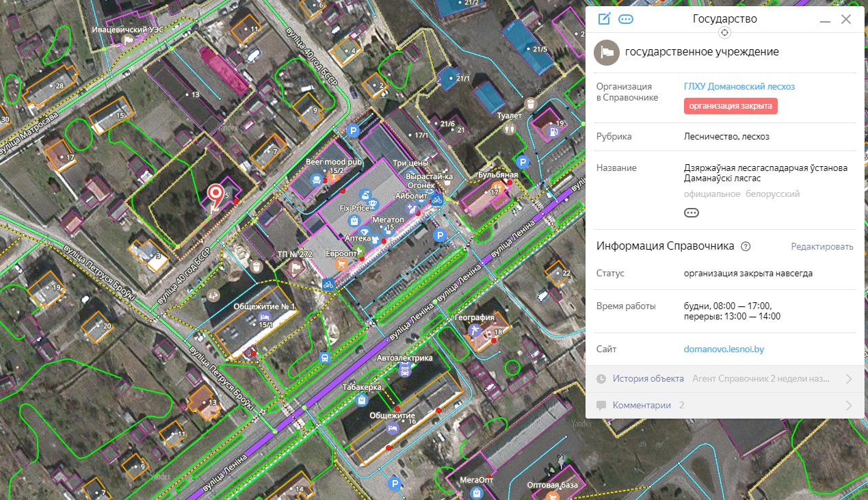Select МегаОпт shopping bag icon

click(476, 492)
